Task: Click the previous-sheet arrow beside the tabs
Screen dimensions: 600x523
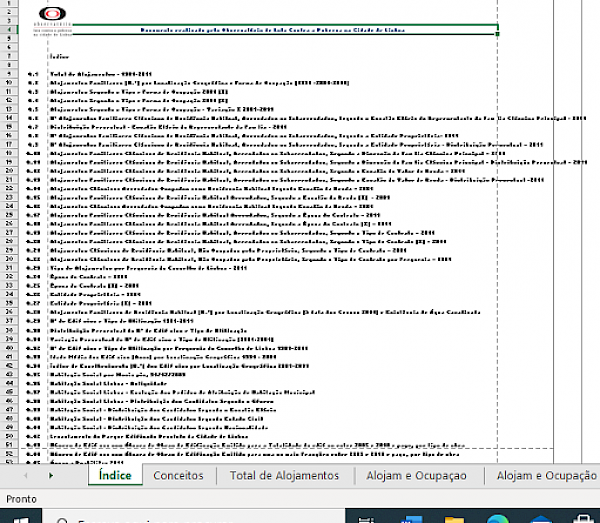Action: click(x=25, y=476)
